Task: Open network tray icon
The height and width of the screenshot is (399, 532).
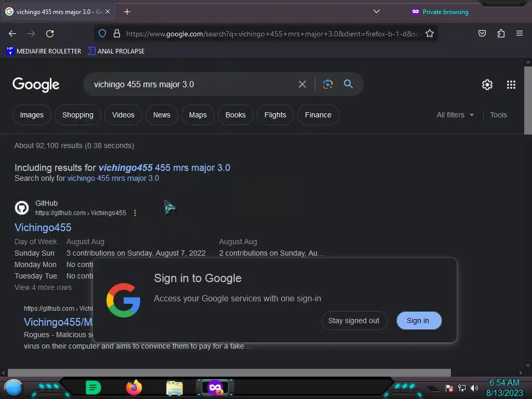Action: (462, 388)
